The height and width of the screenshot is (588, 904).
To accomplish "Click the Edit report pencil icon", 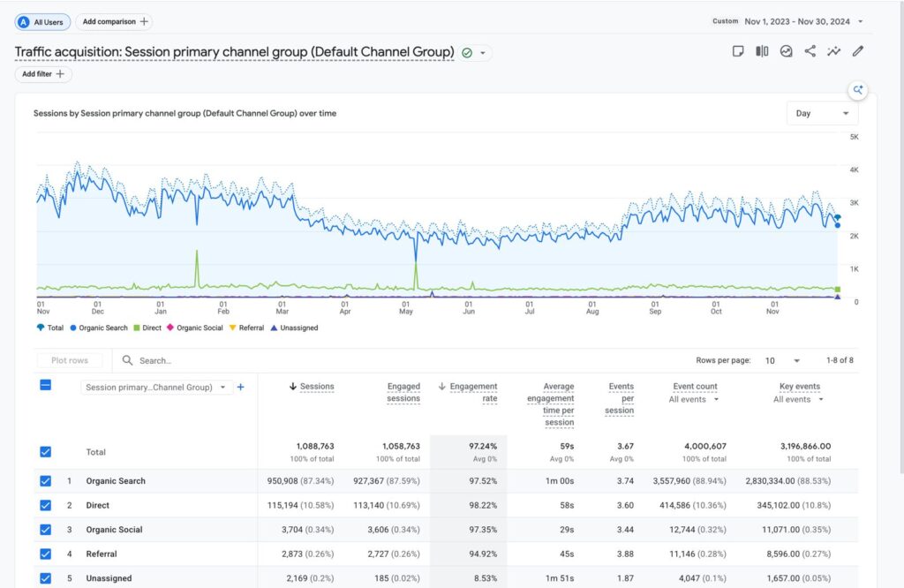I will 858,50.
